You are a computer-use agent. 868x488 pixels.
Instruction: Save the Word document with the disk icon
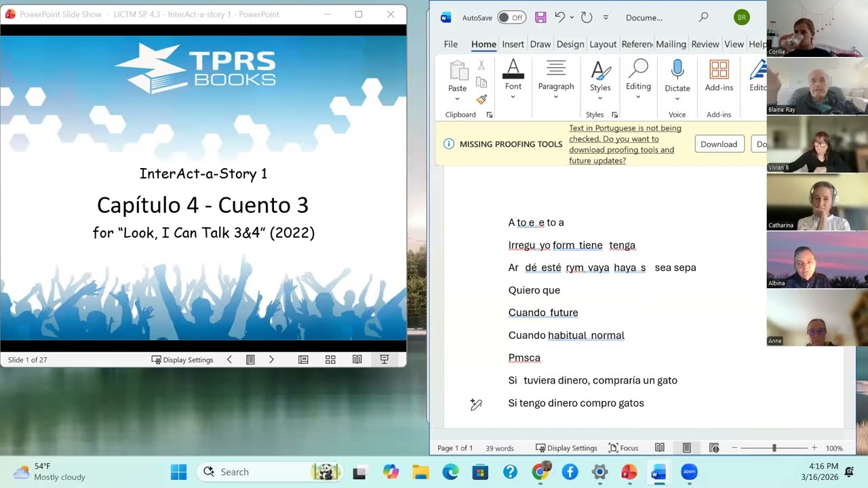540,18
